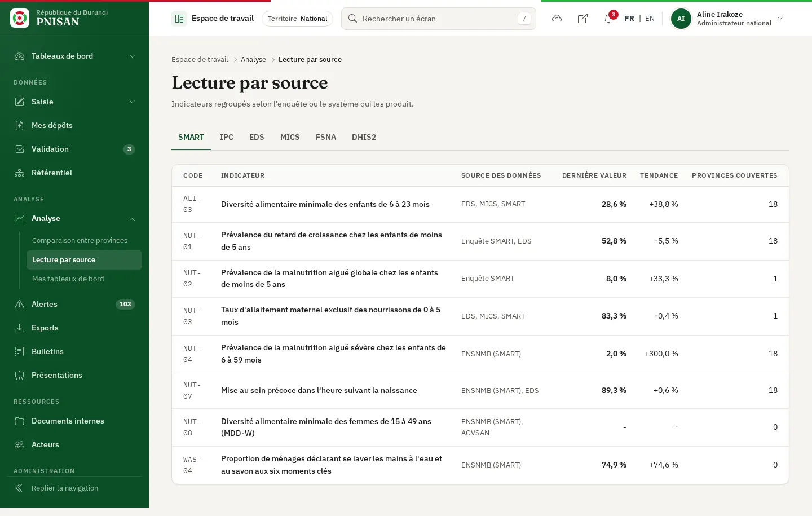
Task: Click the Validation checkmark icon
Action: [20, 149]
